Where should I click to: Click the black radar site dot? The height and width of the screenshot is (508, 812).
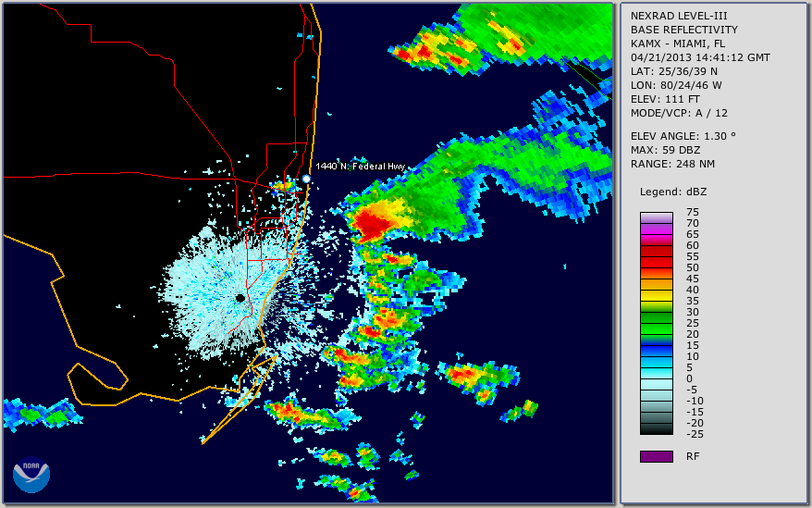pyautogui.click(x=240, y=298)
